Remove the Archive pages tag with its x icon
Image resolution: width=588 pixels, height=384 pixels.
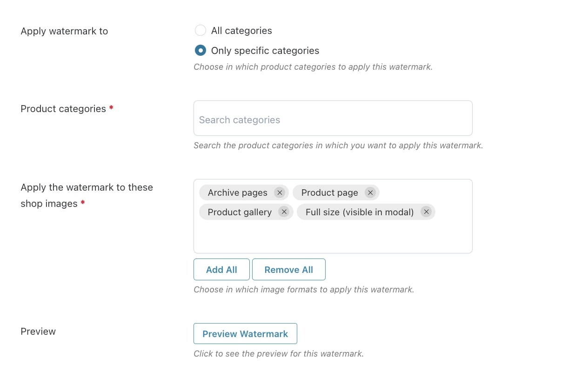(280, 192)
